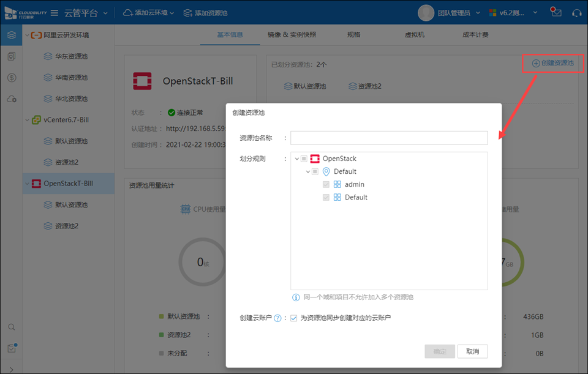Switch to the 虚拟机 tab
Screen dimensions: 588x374
[x=415, y=35]
